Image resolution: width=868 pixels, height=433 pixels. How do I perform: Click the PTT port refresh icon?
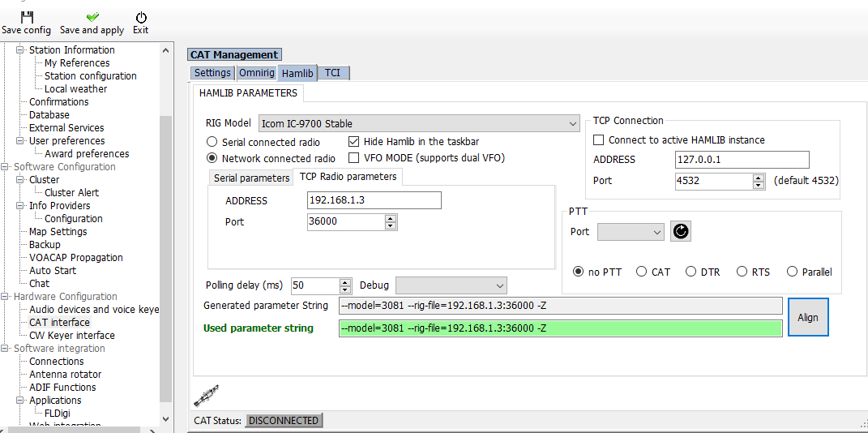click(x=681, y=231)
